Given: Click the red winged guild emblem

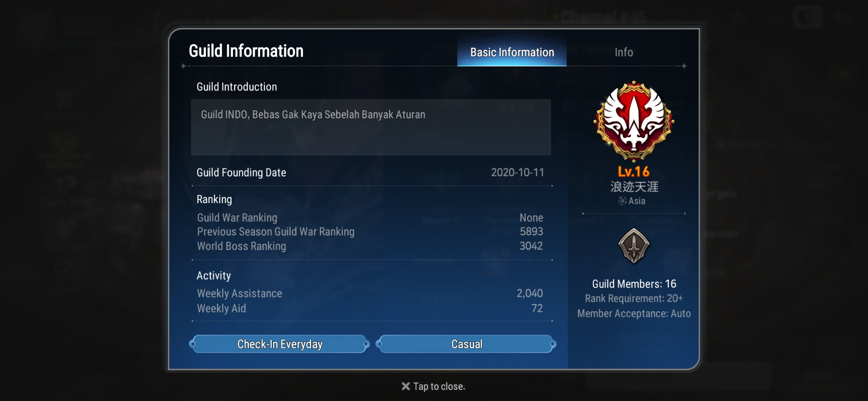Looking at the screenshot, I should click(634, 121).
